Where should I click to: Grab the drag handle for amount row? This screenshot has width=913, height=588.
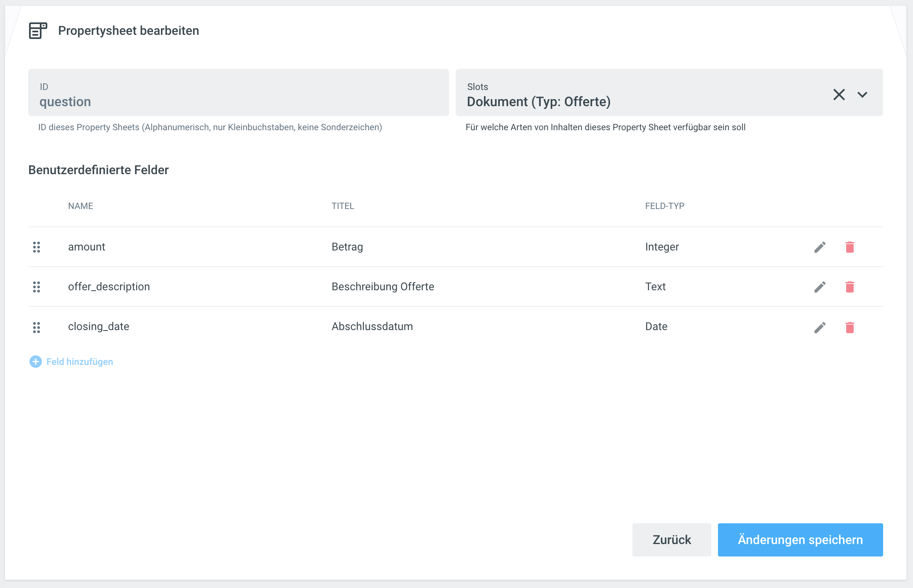point(37,247)
